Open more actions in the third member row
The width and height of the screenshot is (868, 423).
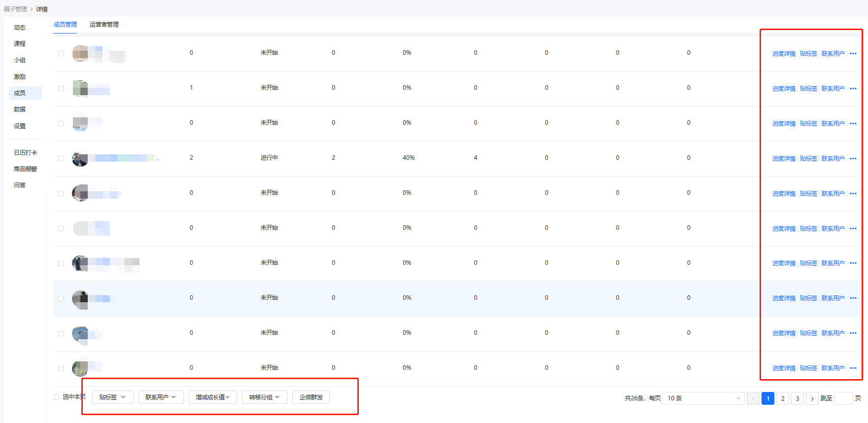coord(853,124)
